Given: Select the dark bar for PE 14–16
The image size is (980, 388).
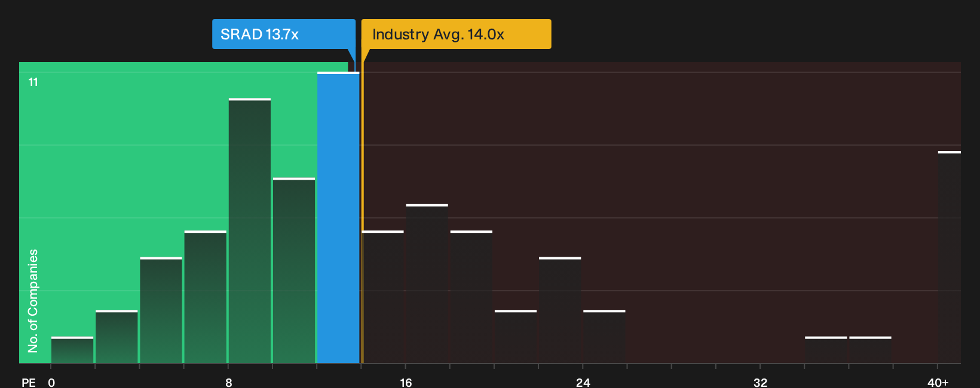Looking at the screenshot, I should (382, 297).
